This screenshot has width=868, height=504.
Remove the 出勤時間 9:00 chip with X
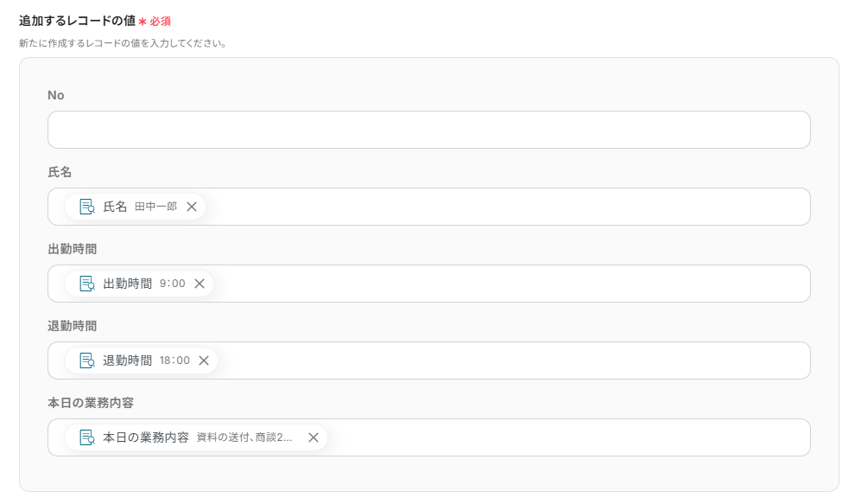pyautogui.click(x=200, y=284)
